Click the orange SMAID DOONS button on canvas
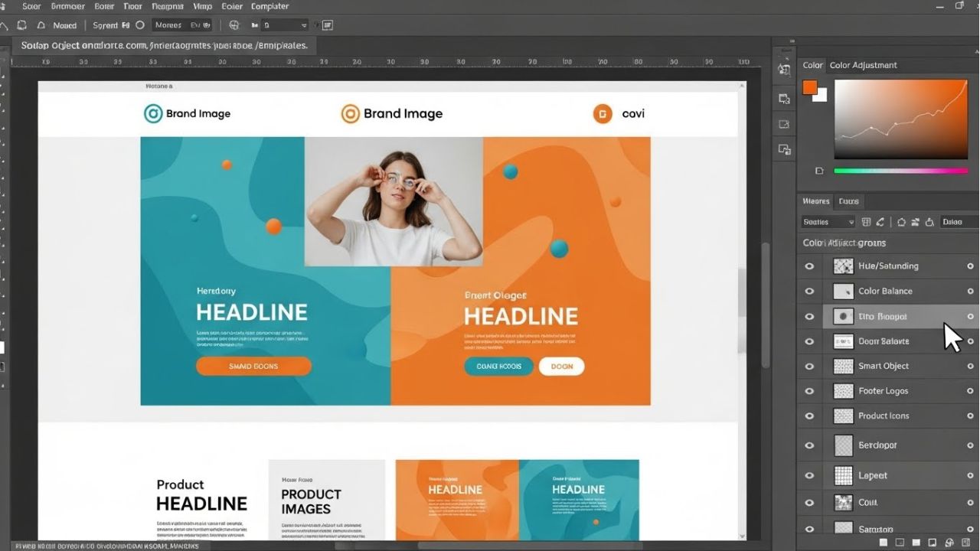980x551 pixels. coord(253,367)
